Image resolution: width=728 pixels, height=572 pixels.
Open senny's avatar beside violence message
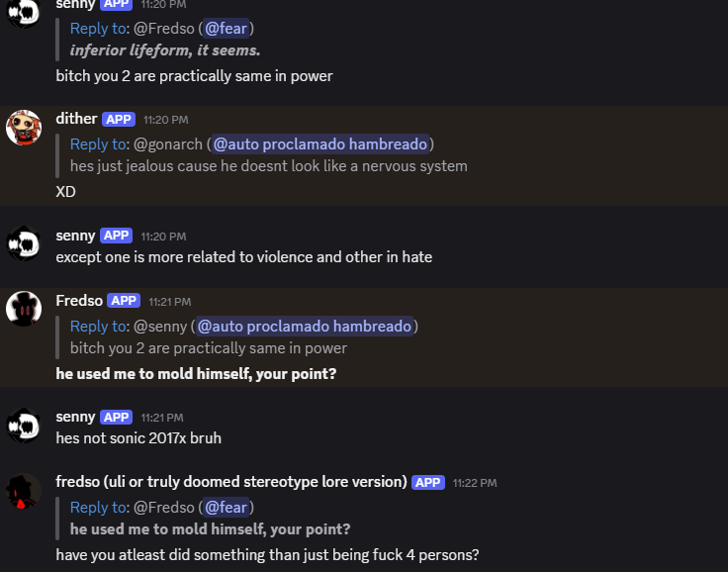pyautogui.click(x=24, y=243)
